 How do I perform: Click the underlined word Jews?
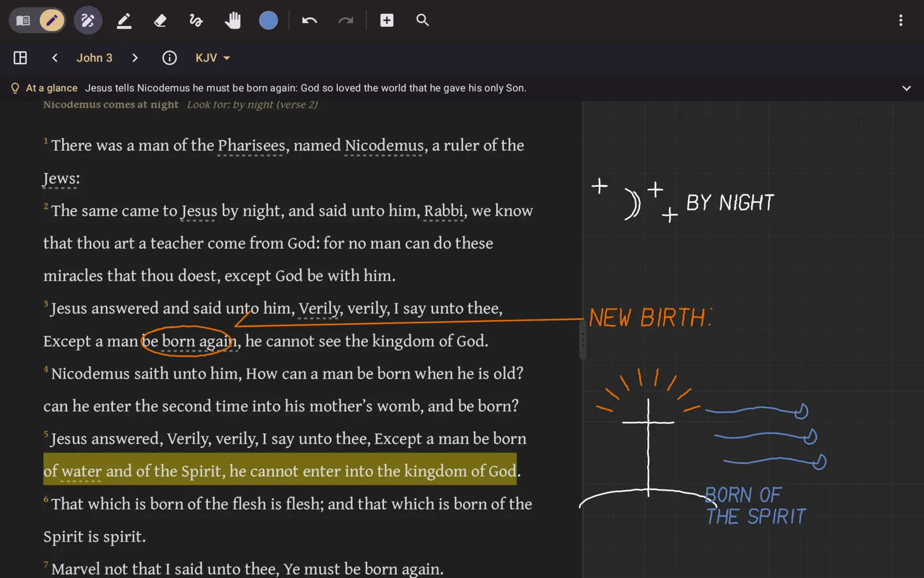61,179
